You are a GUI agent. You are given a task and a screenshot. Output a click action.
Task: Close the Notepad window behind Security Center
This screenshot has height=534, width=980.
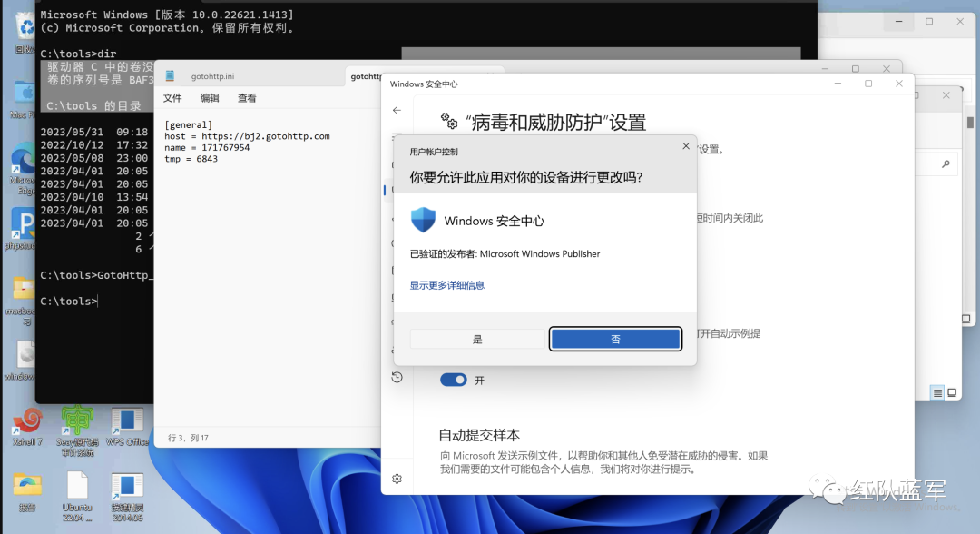click(887, 68)
